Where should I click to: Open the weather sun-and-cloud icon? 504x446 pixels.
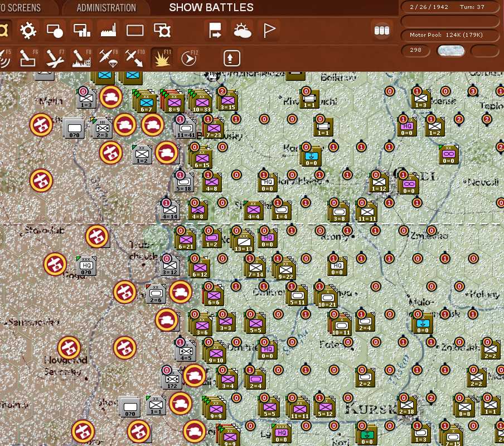[243, 31]
